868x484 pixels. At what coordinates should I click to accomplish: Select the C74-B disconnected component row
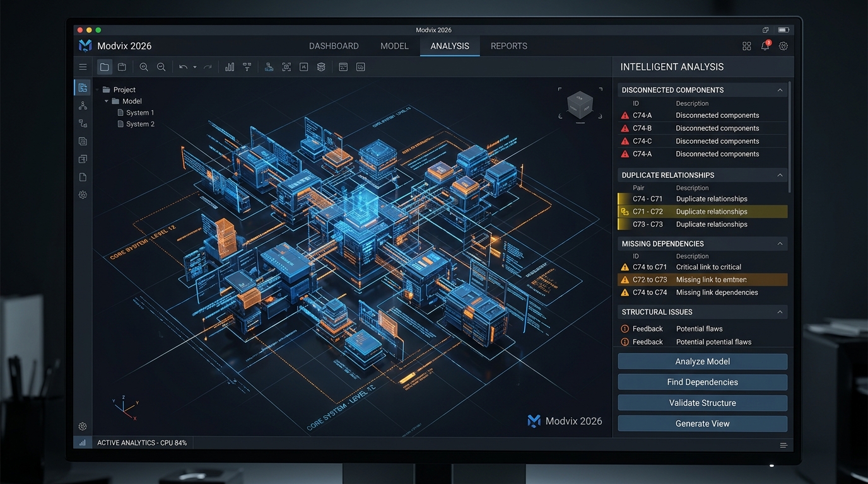click(x=703, y=128)
